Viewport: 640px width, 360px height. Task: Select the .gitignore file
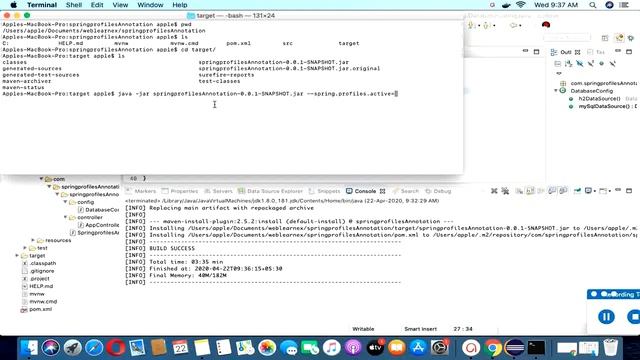click(x=38, y=271)
